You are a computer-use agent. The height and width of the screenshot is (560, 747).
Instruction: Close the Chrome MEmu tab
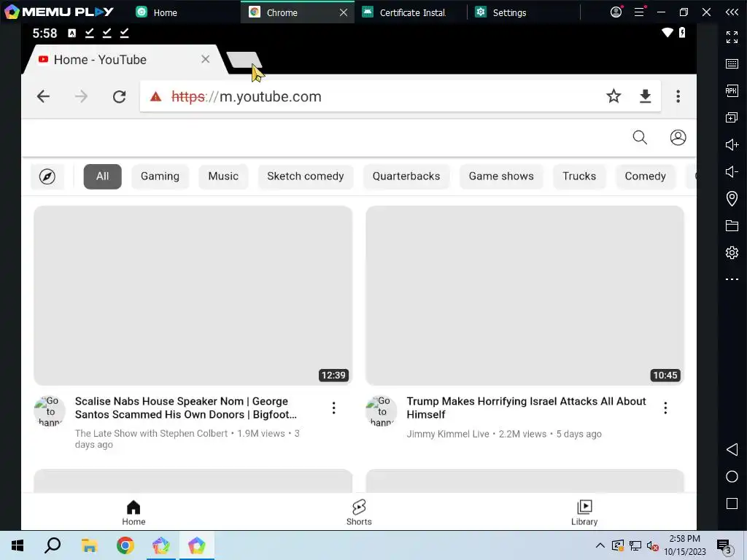343,12
